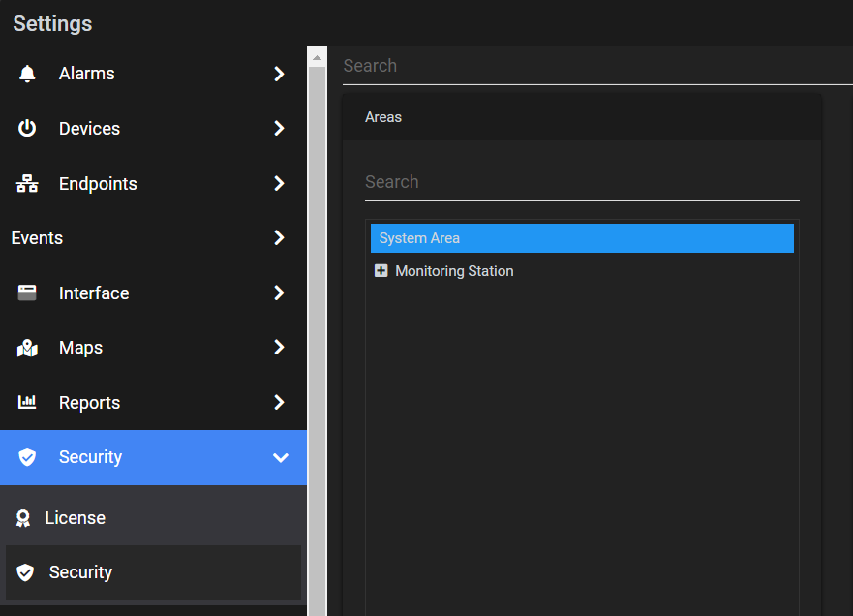
Task: Open the Endpoints settings menu
Action: tap(153, 183)
